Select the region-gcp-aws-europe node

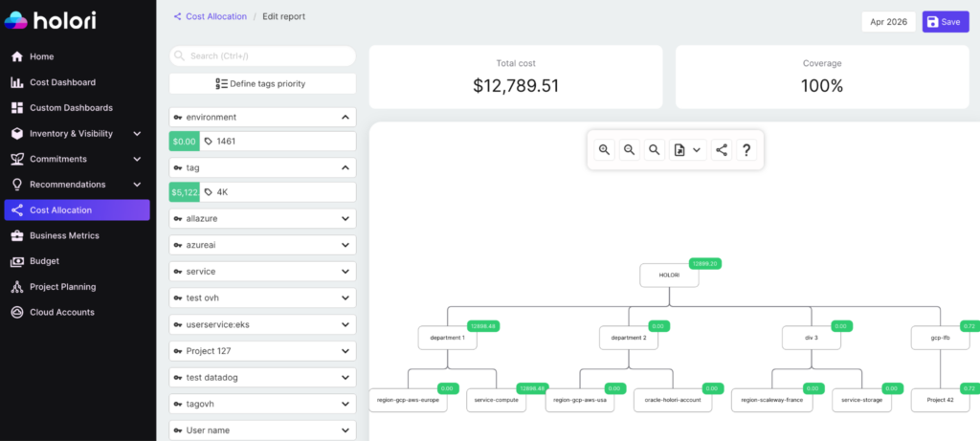pyautogui.click(x=408, y=401)
